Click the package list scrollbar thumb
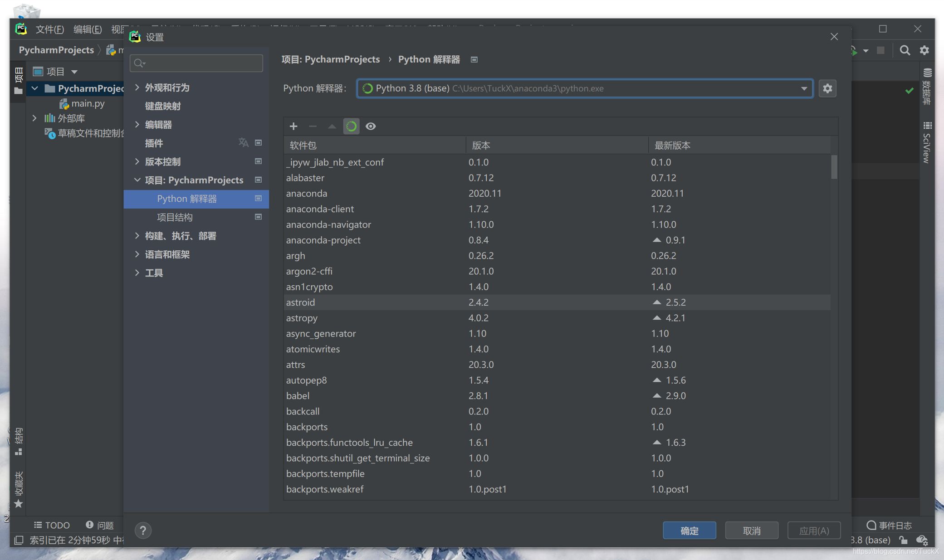This screenshot has width=944, height=560. [834, 167]
